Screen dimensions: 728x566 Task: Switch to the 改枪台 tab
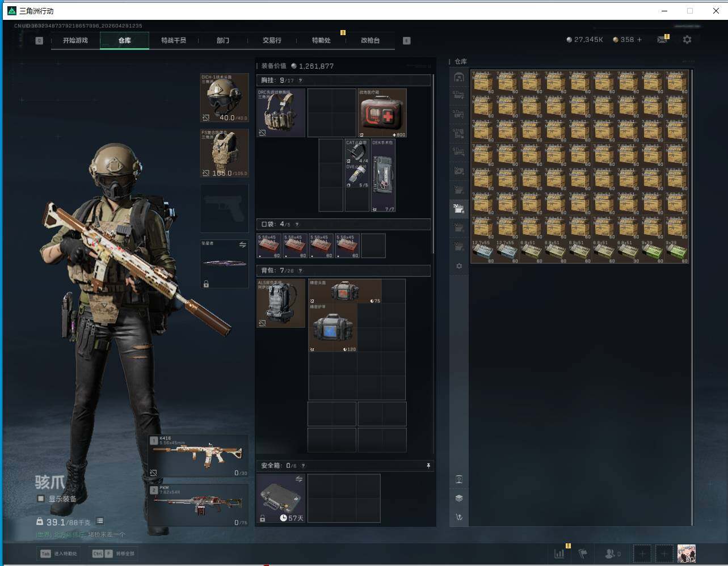[370, 40]
